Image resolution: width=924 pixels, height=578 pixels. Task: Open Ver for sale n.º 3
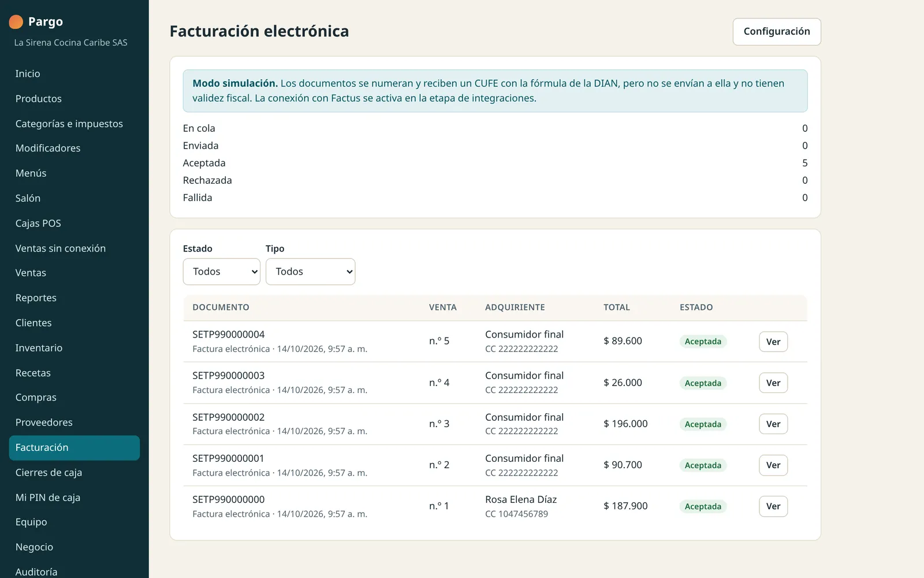tap(773, 424)
